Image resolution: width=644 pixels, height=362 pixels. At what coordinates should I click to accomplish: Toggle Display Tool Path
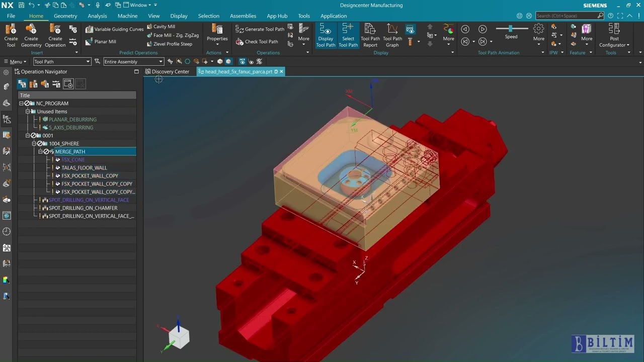click(326, 35)
